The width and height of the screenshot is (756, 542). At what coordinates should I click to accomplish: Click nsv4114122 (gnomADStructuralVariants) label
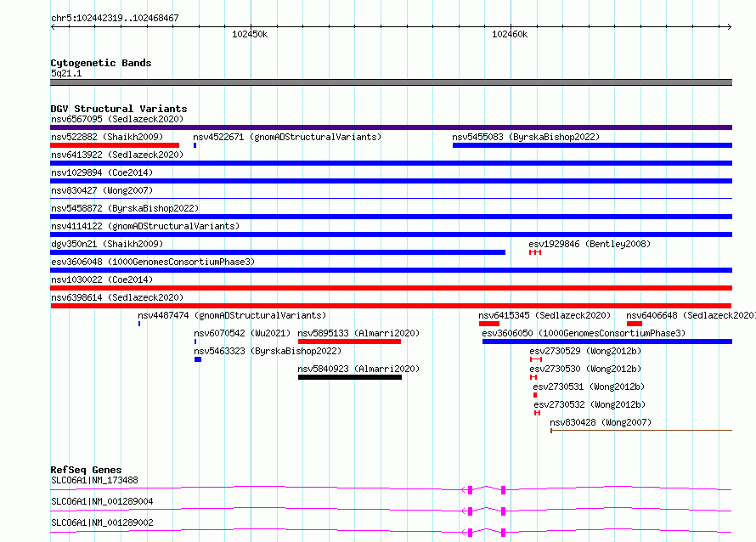pyautogui.click(x=145, y=226)
